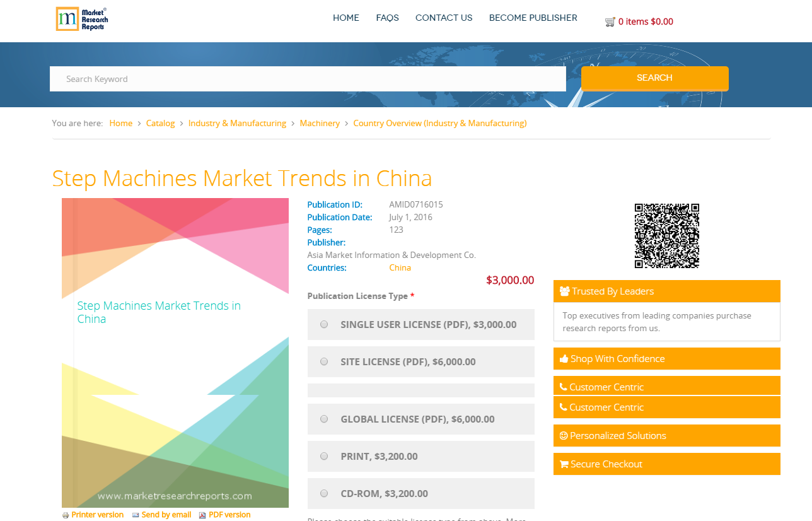This screenshot has width=812, height=521.
Task: Click the publication ID AMID0716015
Action: [x=416, y=204]
